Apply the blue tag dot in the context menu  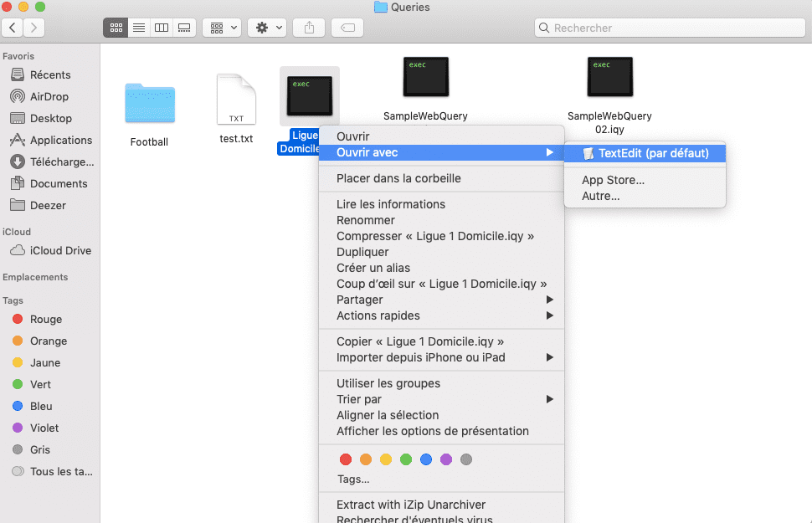click(x=426, y=459)
